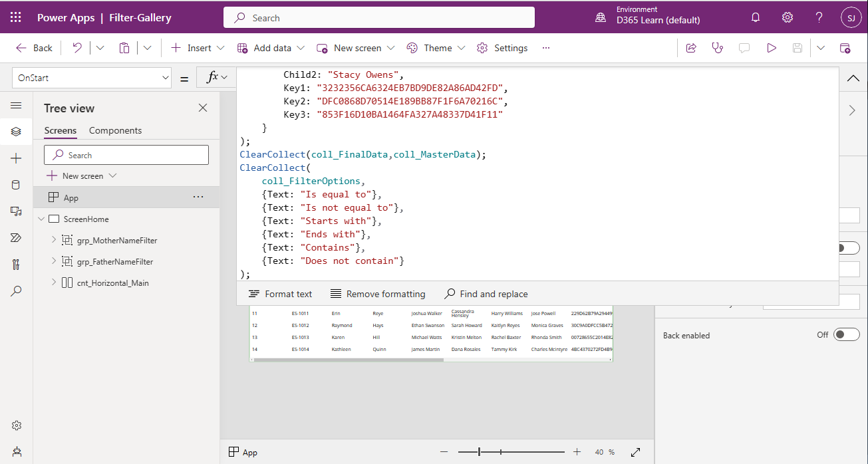Click Find and replace
The image size is (868, 464).
[486, 294]
